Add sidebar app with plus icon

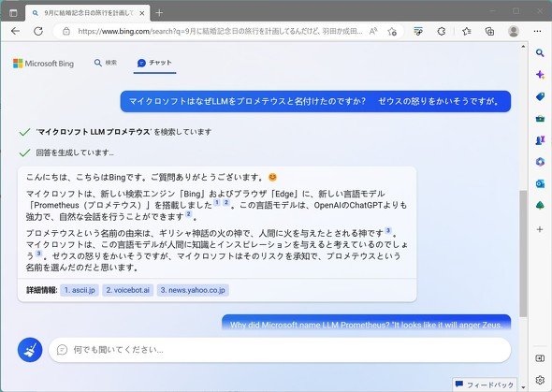point(540,229)
